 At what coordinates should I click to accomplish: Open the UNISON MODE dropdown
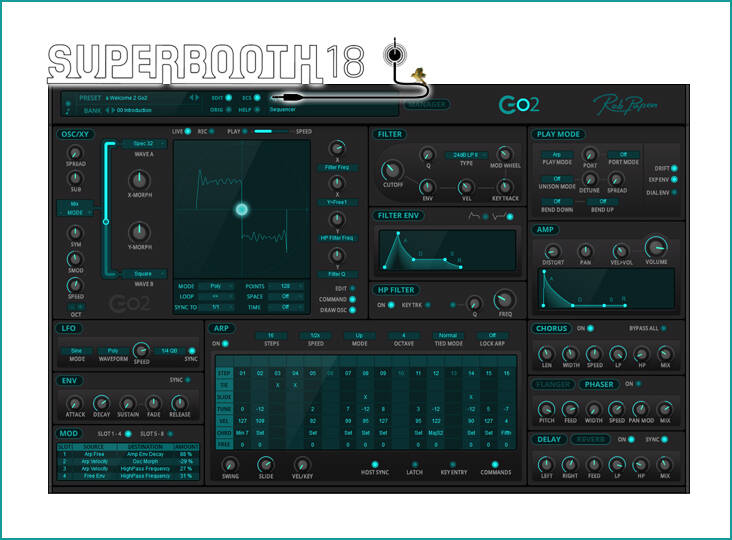557,179
